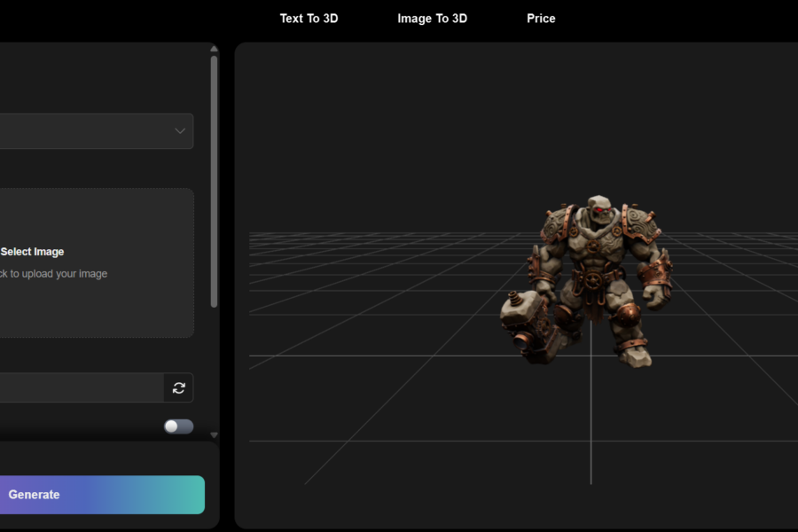Click the panel scrollbar up arrow
The width and height of the screenshot is (798, 532).
(x=214, y=49)
